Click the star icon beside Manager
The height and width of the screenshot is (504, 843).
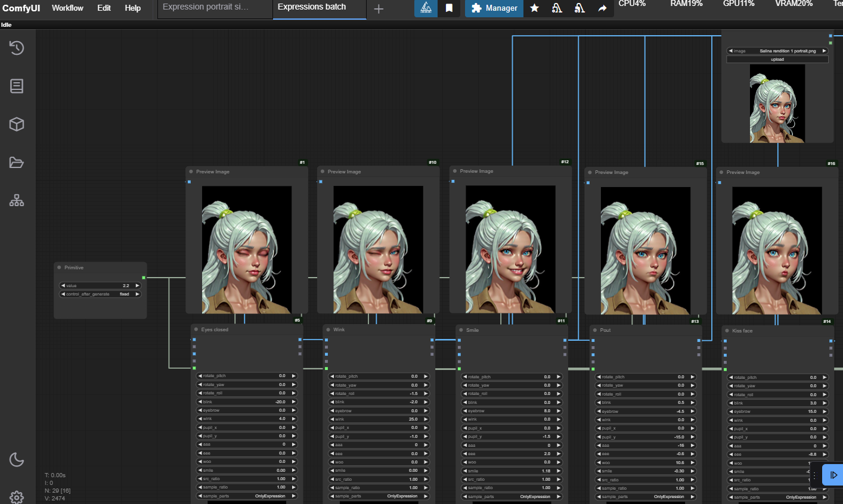[x=535, y=8]
